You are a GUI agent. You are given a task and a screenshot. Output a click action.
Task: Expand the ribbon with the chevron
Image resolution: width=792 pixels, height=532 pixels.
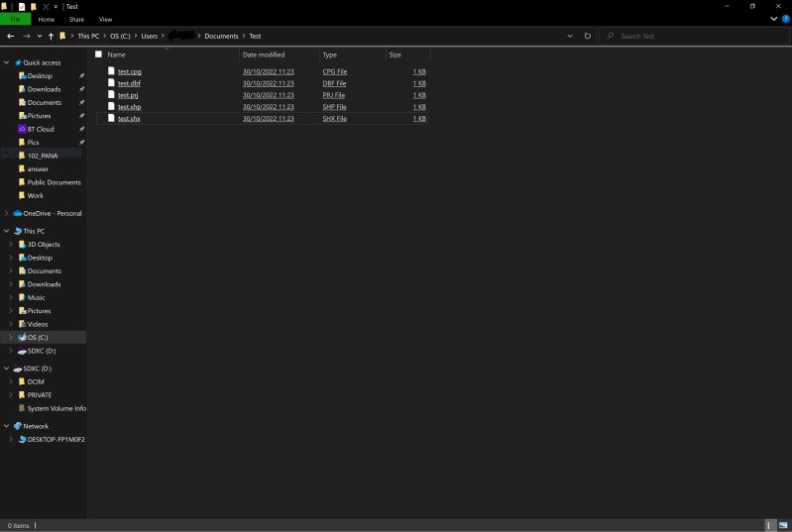click(774, 19)
